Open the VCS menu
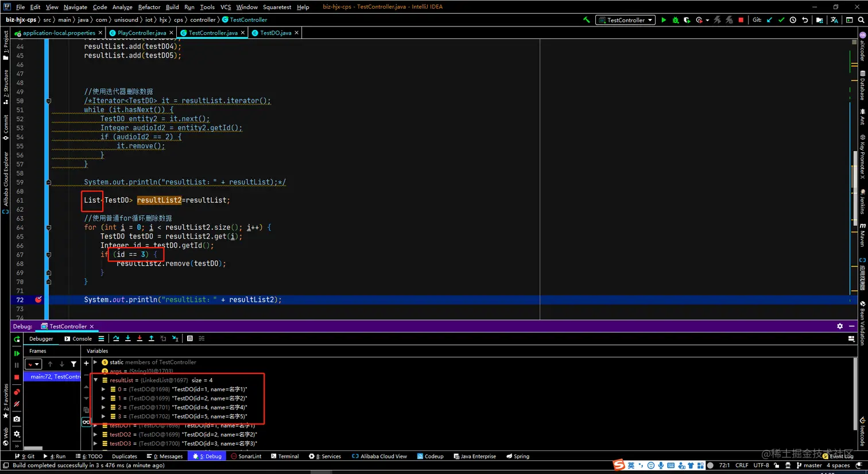The image size is (868, 474). (x=226, y=7)
